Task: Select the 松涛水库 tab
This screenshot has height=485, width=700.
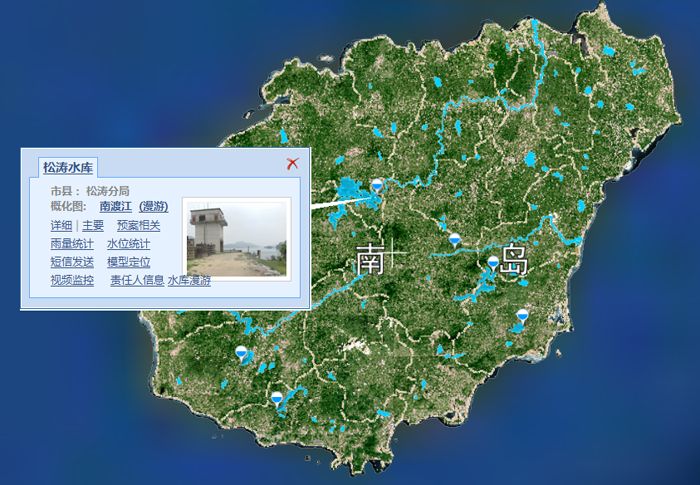Action: (x=68, y=168)
